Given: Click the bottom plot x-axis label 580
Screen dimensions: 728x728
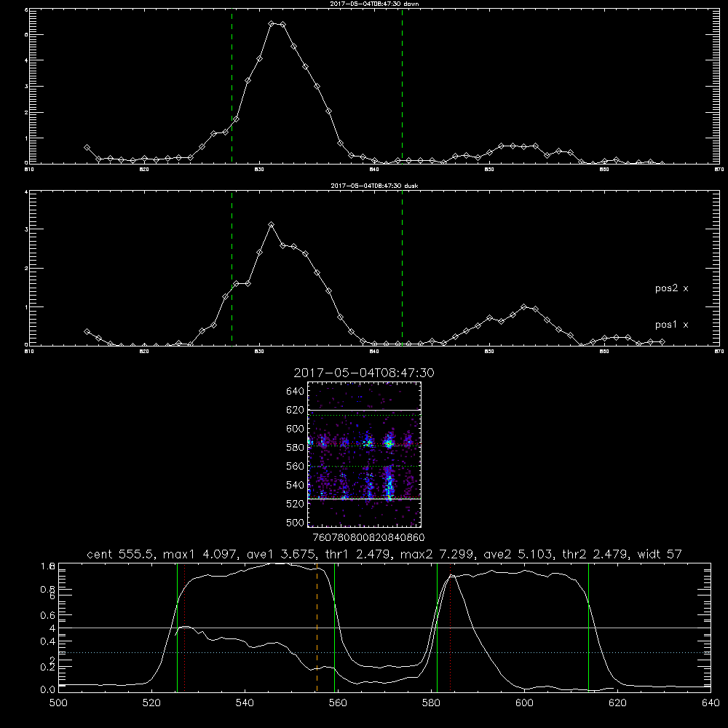Looking at the screenshot, I should click(x=431, y=703).
